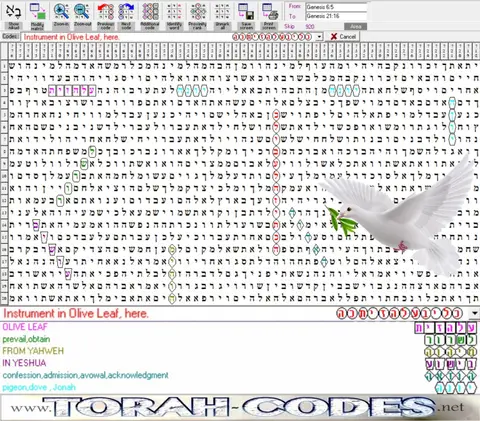Screen dimensions: 480x421
Task: Click the Codes label left of the field
Action: [x=10, y=36]
